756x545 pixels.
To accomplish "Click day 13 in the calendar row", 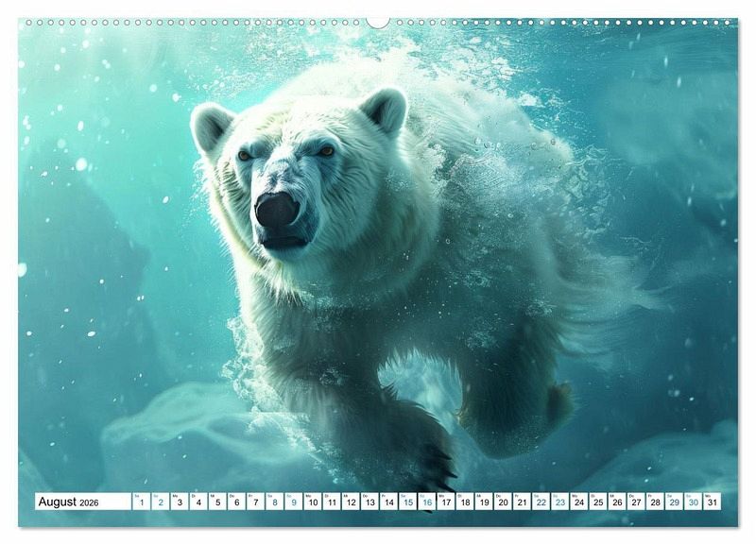I will (x=369, y=502).
